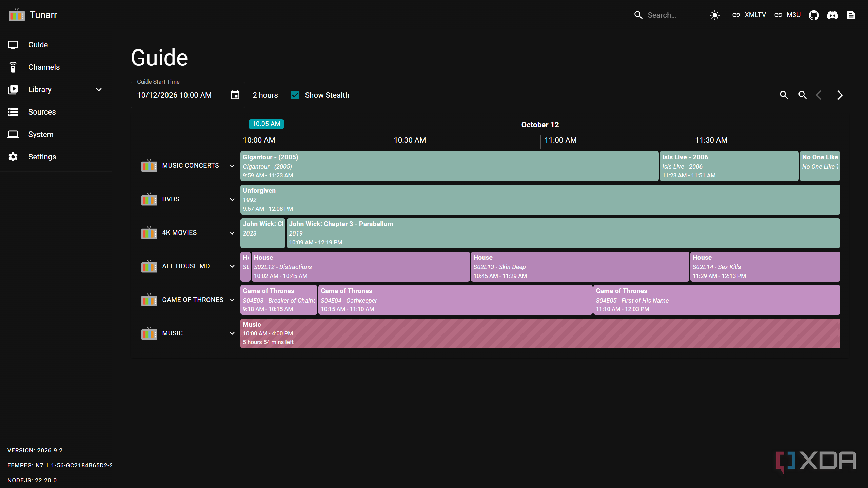Open the Discord icon link

832,15
